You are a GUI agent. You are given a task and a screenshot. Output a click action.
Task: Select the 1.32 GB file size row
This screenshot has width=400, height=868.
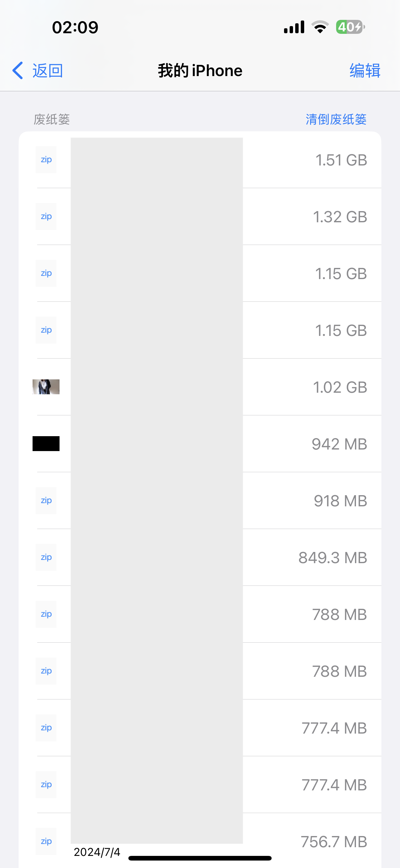pos(340,217)
